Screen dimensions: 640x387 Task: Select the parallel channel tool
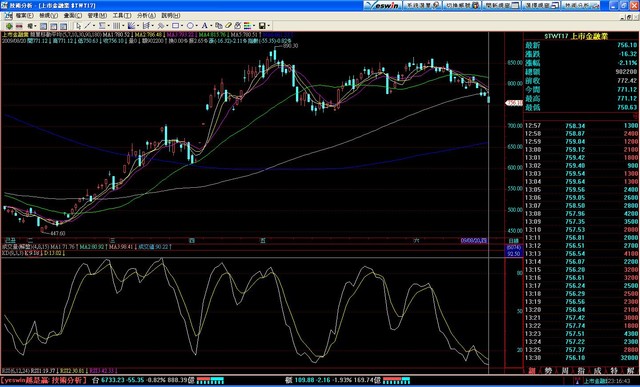[146, 26]
